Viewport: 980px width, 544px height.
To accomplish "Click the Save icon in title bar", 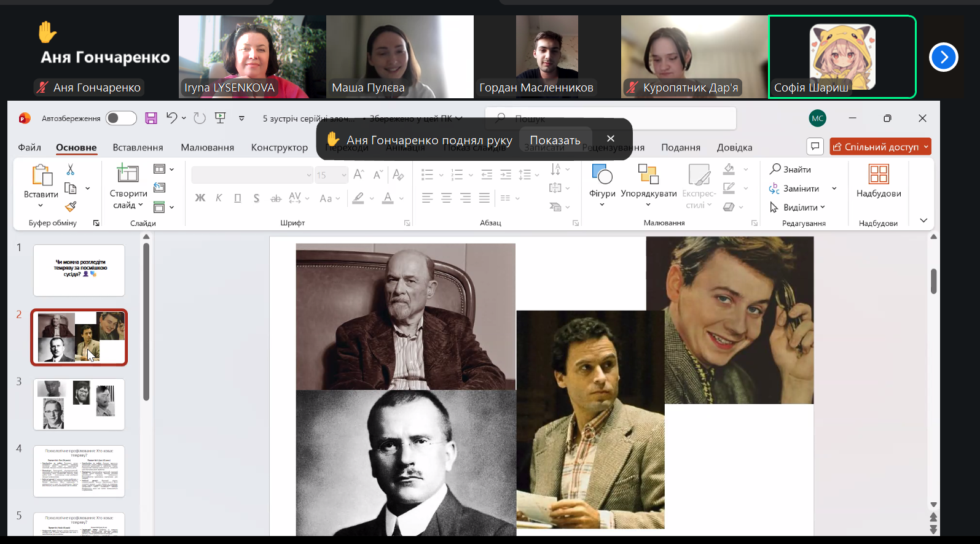I will (151, 118).
